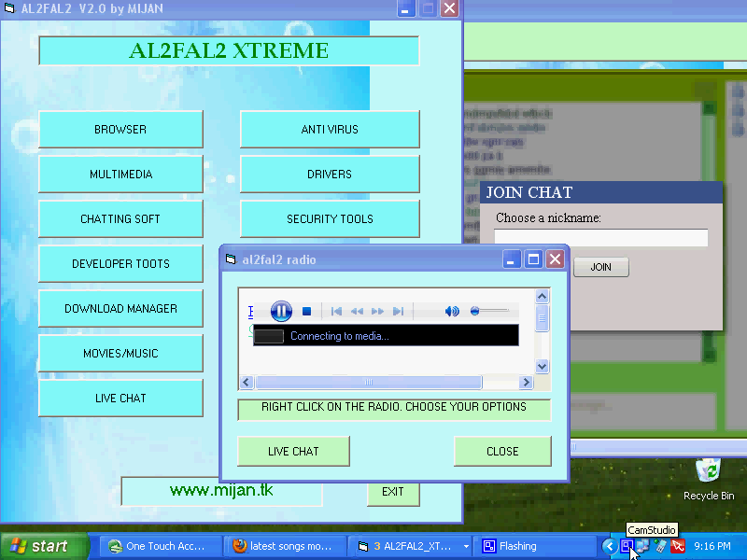Screen dimensions: 747x560
Task: Click the JOIN chat button
Action: [600, 267]
